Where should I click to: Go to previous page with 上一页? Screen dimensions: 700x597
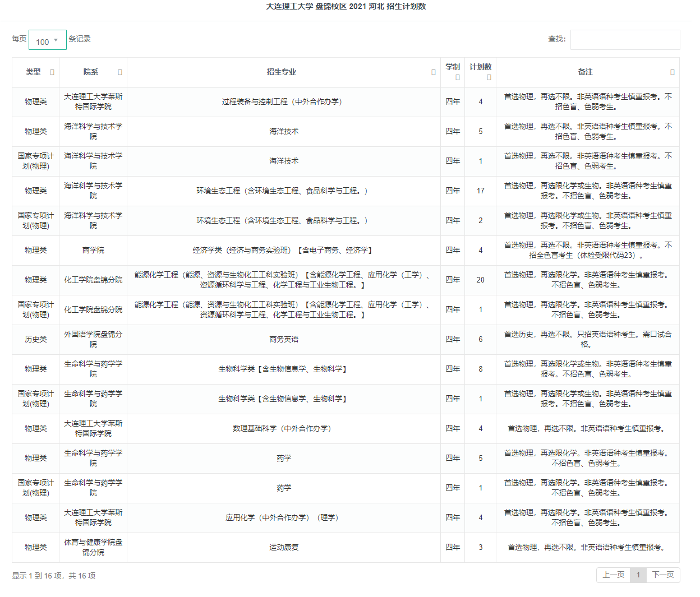[x=613, y=575]
